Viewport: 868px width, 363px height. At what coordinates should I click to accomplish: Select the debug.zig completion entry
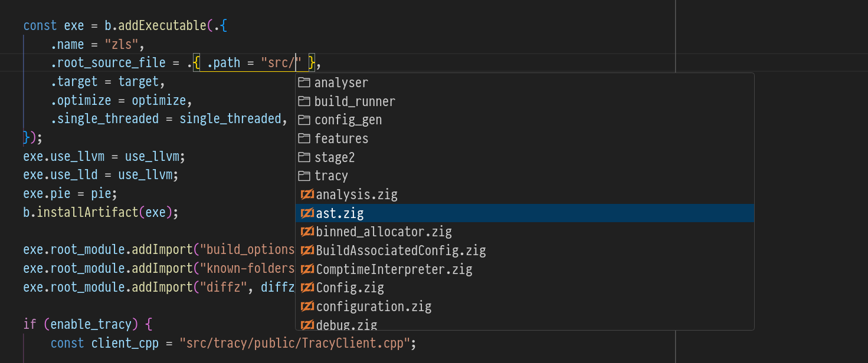346,325
